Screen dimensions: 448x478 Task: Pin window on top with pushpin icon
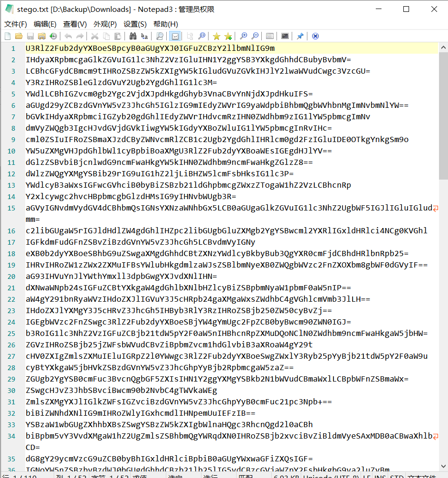301,36
